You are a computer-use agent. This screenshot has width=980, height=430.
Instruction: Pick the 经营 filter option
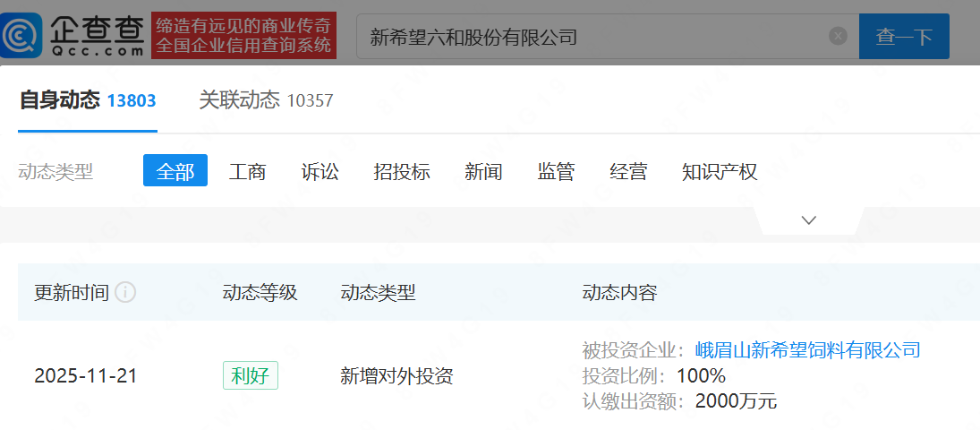coord(628,171)
